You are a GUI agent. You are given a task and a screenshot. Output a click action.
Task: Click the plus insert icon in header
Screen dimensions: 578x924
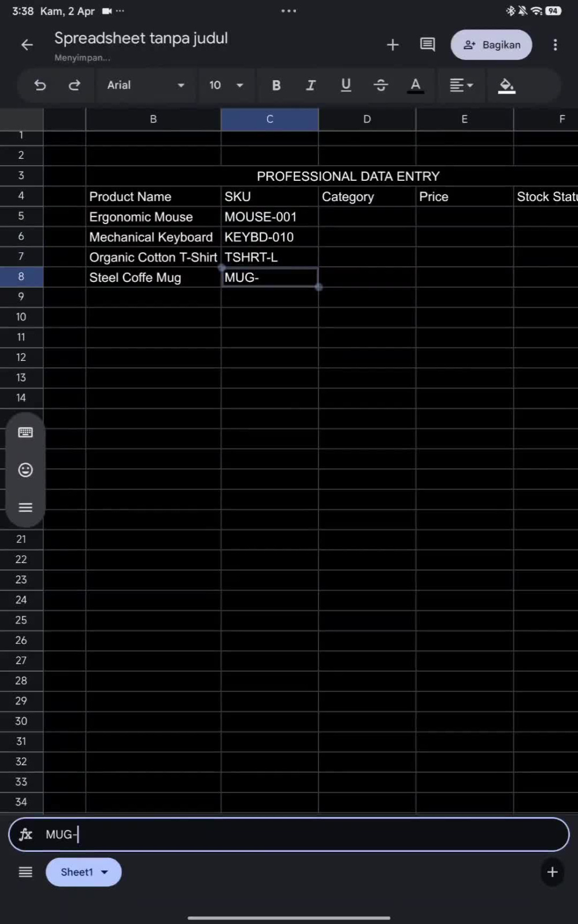392,45
